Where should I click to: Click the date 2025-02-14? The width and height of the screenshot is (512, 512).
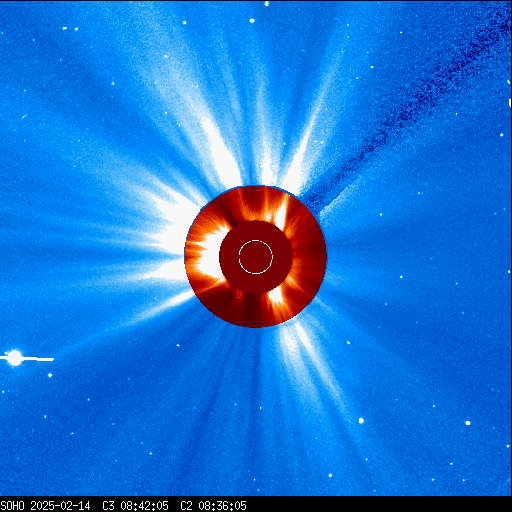tap(60, 506)
